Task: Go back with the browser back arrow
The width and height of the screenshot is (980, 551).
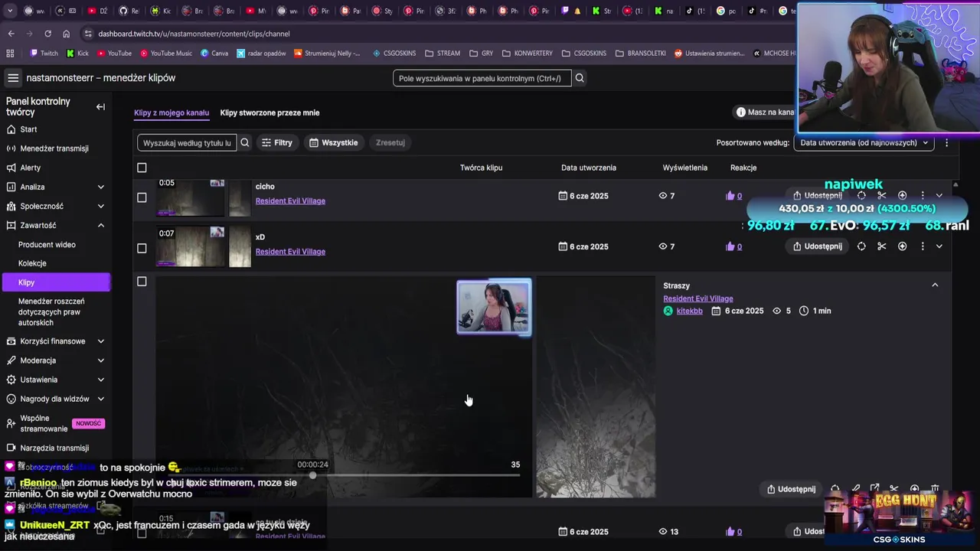Action: pos(11,34)
